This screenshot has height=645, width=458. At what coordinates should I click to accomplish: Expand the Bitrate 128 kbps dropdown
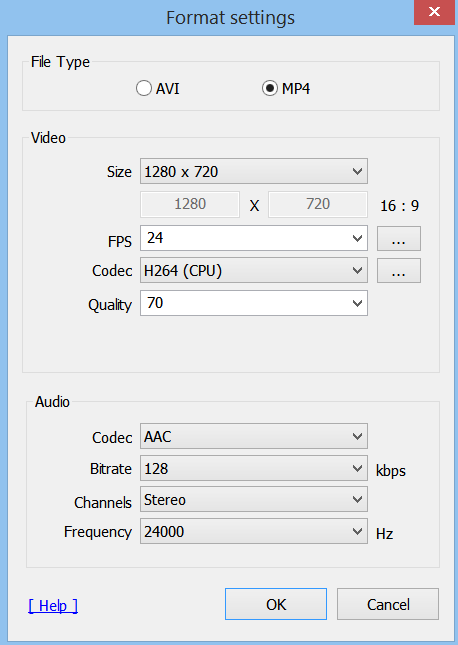[x=254, y=468]
